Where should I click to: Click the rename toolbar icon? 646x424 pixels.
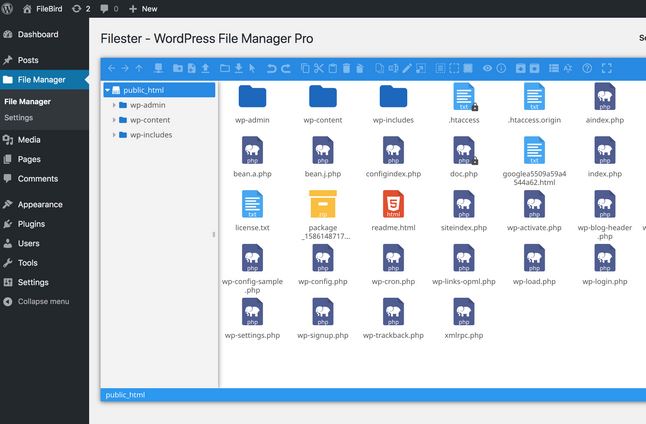pyautogui.click(x=393, y=68)
